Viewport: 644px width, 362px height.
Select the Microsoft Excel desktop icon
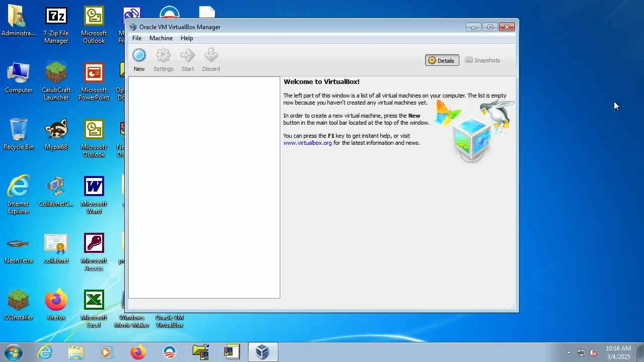pos(94,309)
